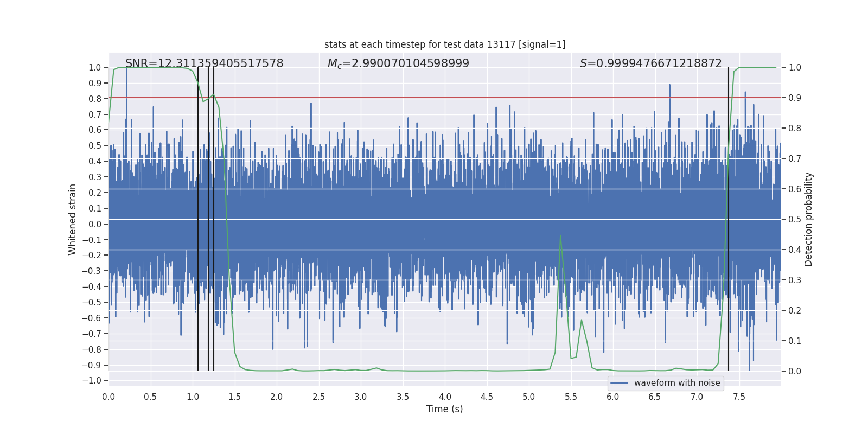
Task: Click the 'Time (s)' x-axis label
Action: coord(444,409)
